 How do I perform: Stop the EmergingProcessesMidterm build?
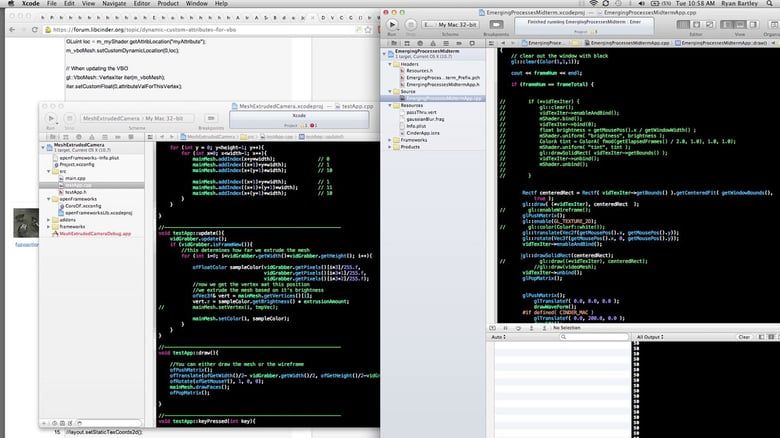click(410, 24)
